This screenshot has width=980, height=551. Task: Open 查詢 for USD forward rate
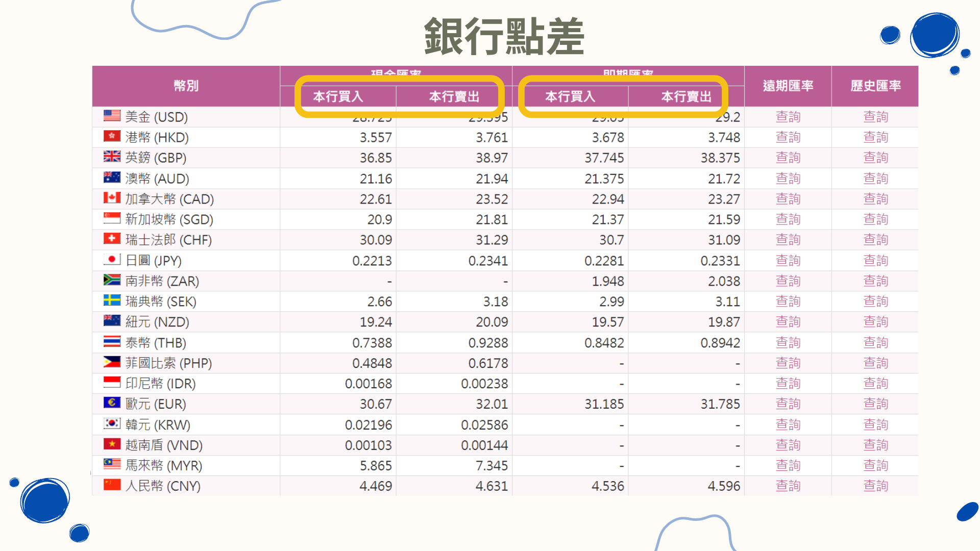(788, 116)
